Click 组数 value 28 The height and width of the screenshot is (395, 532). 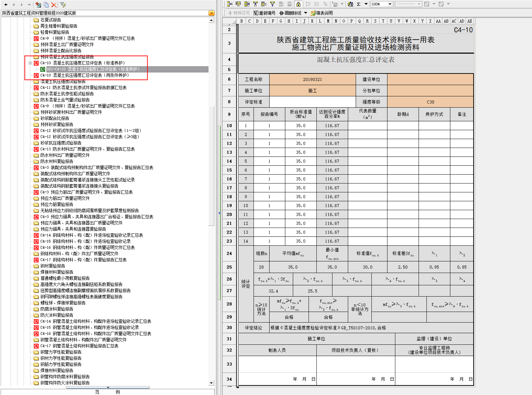coord(261,267)
